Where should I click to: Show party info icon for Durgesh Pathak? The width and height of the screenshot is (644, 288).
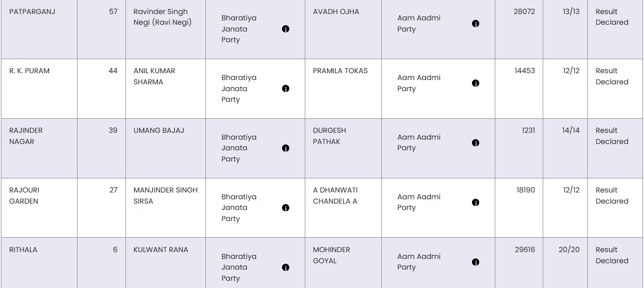[476, 143]
